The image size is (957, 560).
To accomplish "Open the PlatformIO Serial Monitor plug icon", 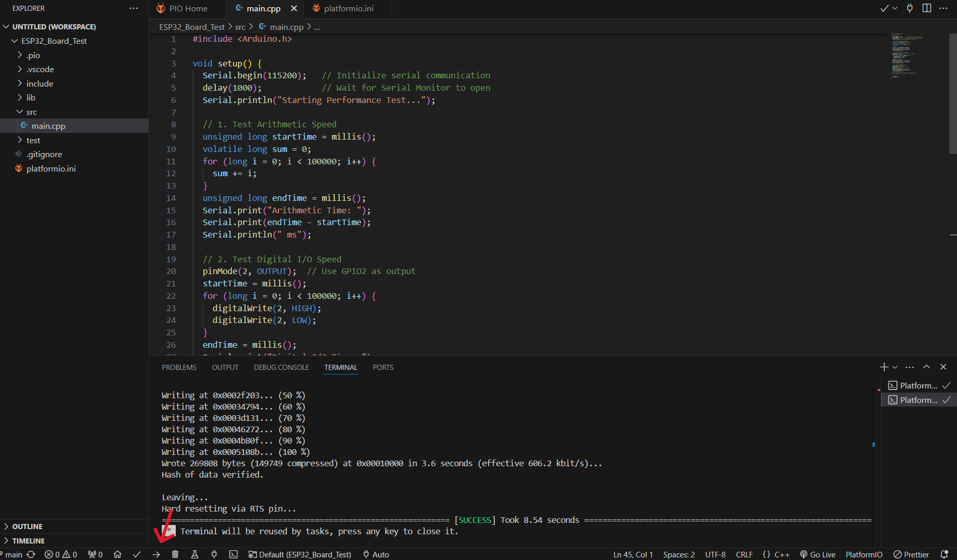I will [214, 554].
